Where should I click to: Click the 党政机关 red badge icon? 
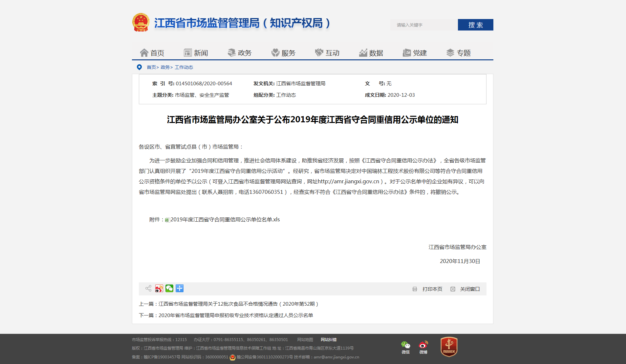[449, 347]
